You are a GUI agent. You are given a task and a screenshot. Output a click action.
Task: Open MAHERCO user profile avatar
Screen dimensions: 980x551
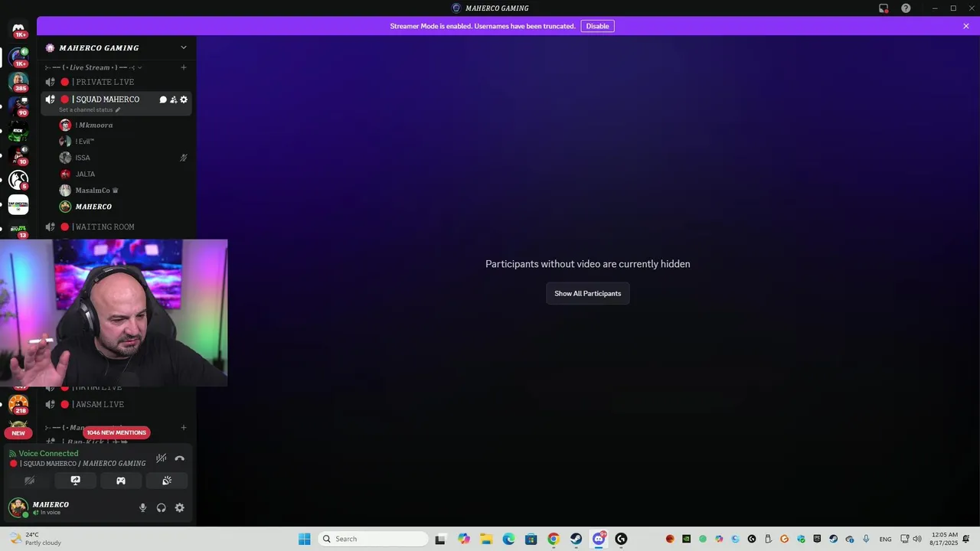click(18, 507)
